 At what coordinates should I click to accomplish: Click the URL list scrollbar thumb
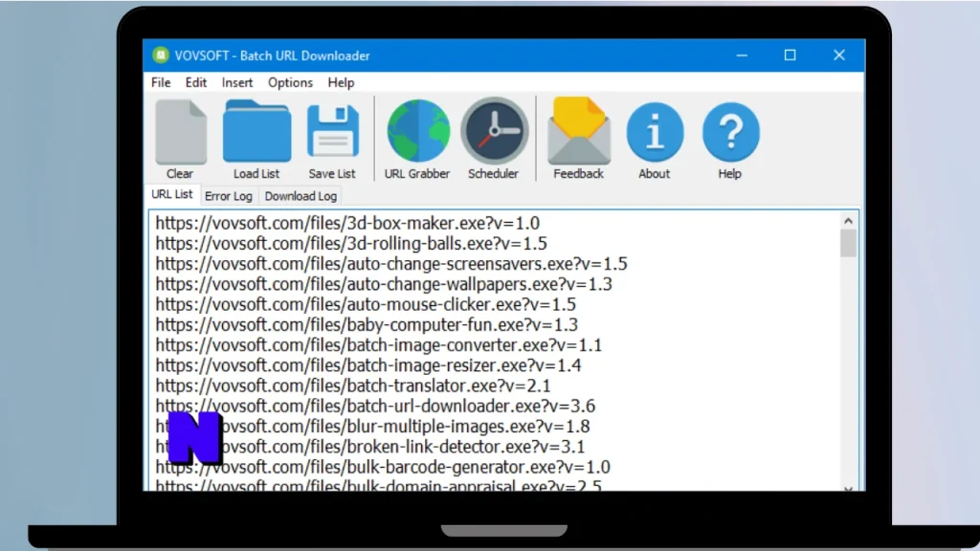coord(848,244)
